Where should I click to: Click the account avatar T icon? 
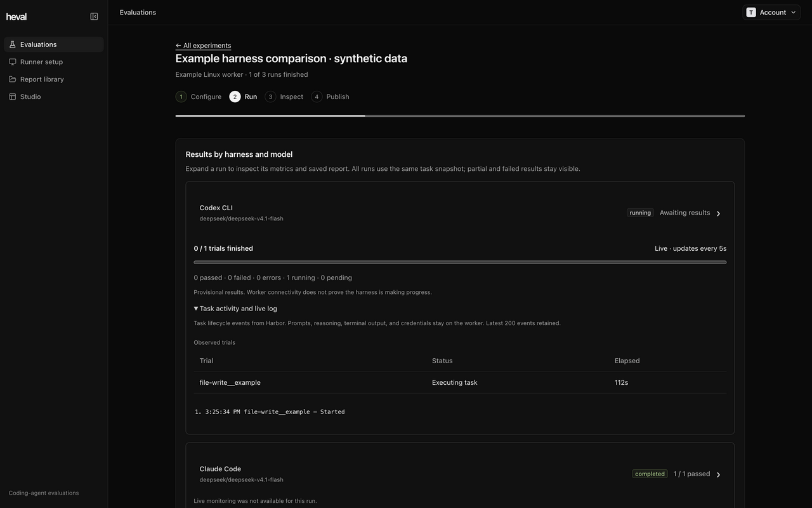[x=751, y=12]
